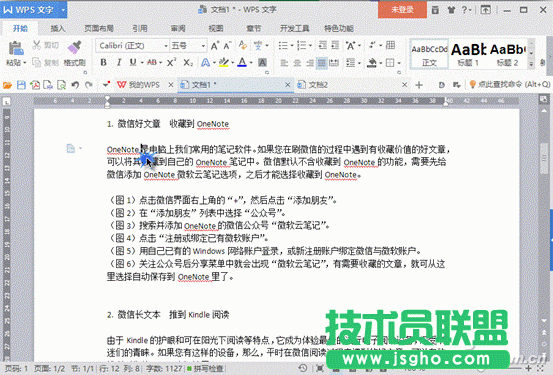Select the Format Painter (格式刷) brush
Image resolution: width=553 pixels, height=375 pixels.
74,47
